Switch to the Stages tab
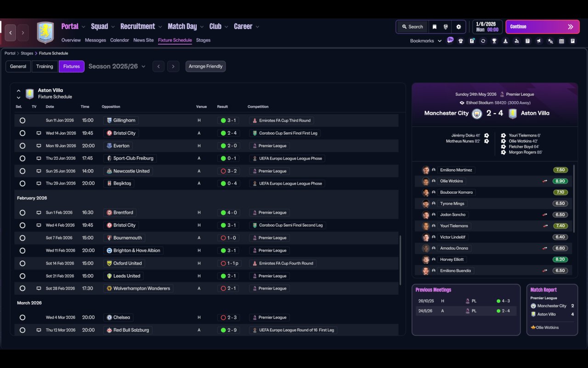 coord(203,40)
